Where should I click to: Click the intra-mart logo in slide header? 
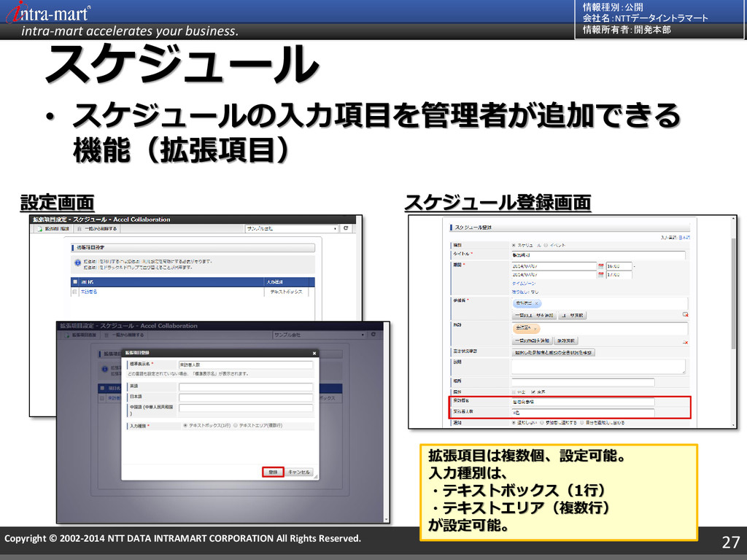[47, 12]
